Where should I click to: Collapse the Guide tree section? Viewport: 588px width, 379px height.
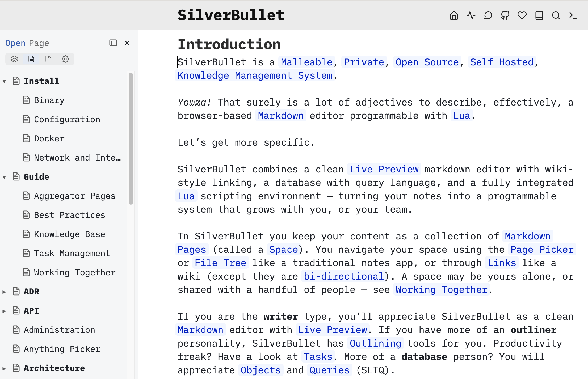[x=4, y=177]
